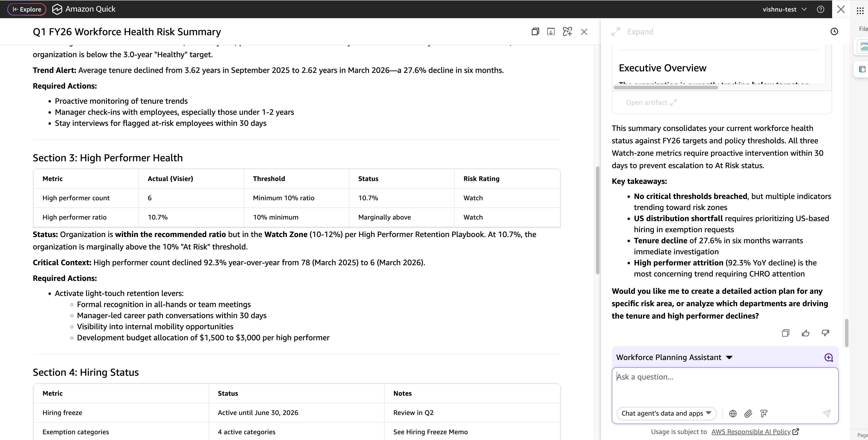The height and width of the screenshot is (440, 868).
Task: Open the help question mark icon
Action: [820, 10]
